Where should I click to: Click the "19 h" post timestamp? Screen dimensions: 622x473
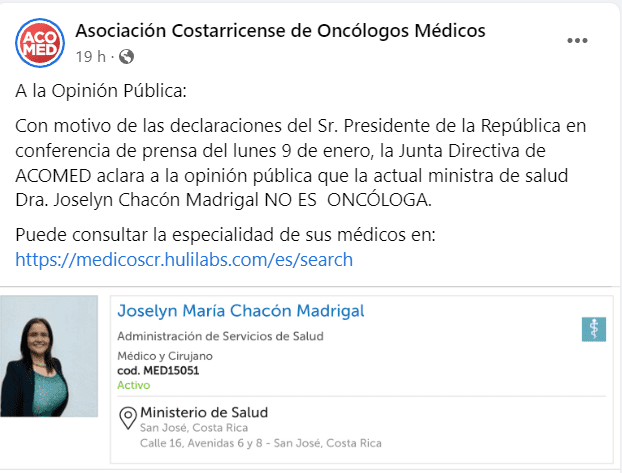(90, 56)
